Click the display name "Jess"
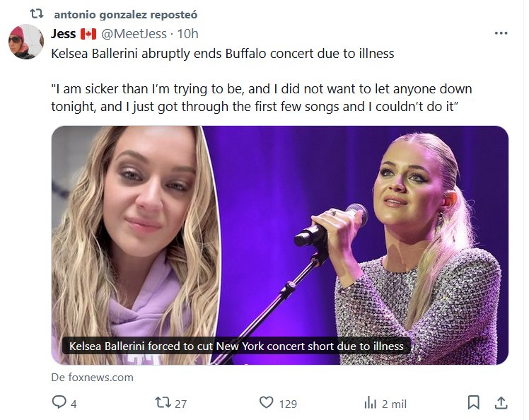This screenshot has width=529, height=420. click(x=64, y=34)
